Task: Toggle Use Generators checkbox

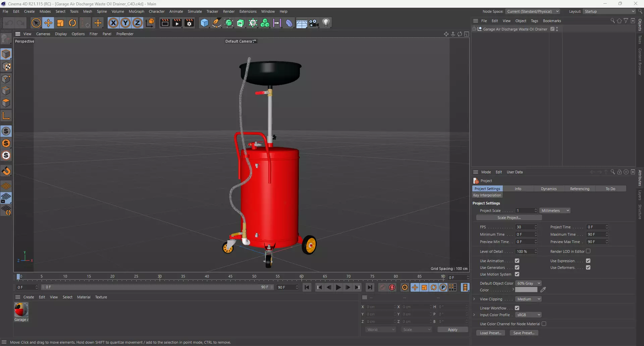Action: (517, 268)
